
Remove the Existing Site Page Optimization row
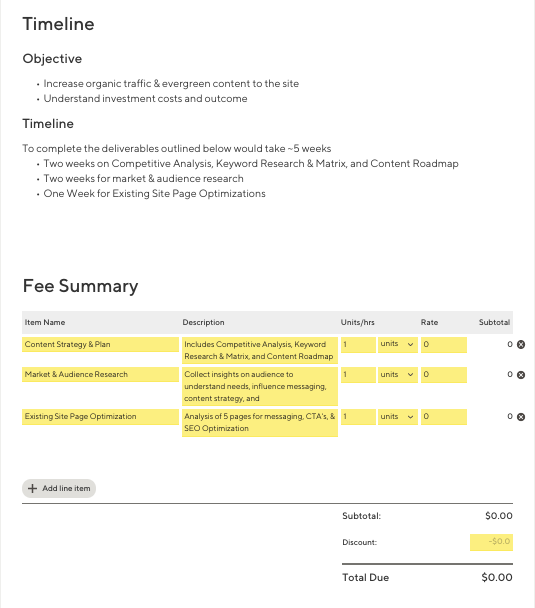pyautogui.click(x=521, y=416)
